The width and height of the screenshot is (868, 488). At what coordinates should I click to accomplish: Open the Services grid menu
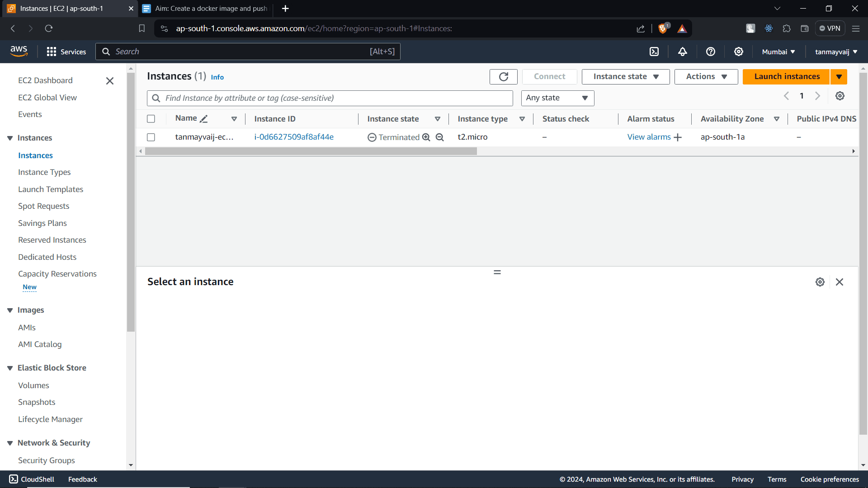66,52
